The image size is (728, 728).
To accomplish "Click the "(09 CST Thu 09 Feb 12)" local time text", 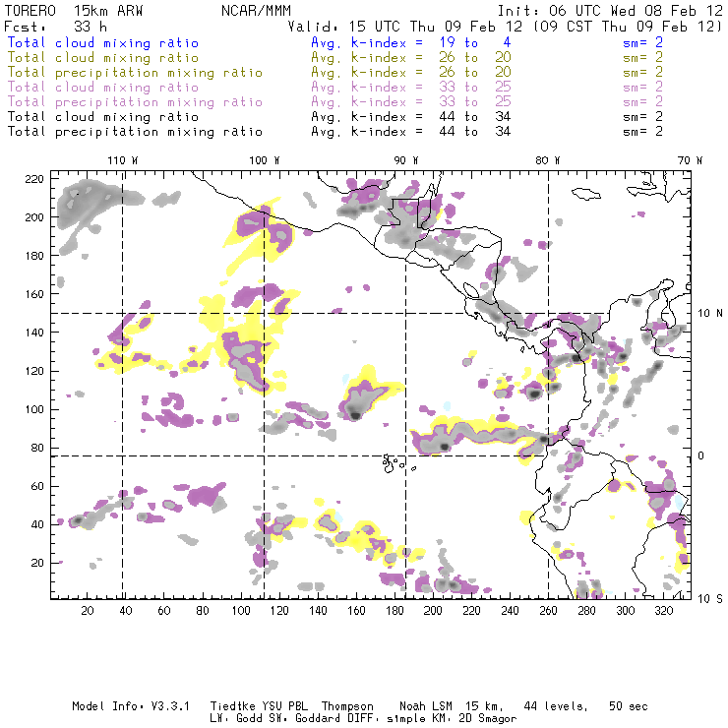I will point(627,27).
